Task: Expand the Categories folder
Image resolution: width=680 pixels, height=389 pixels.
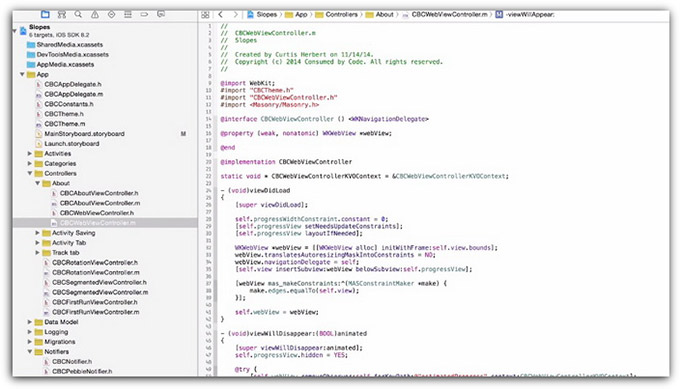Action: coord(29,163)
